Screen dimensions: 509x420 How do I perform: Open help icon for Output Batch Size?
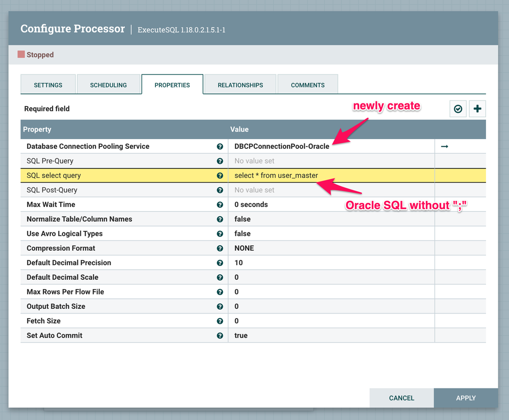click(220, 306)
